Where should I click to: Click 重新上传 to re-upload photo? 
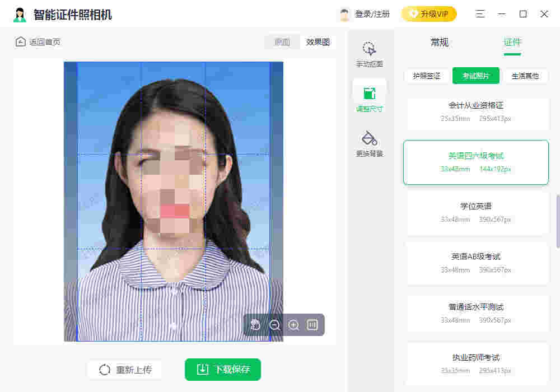tap(124, 370)
